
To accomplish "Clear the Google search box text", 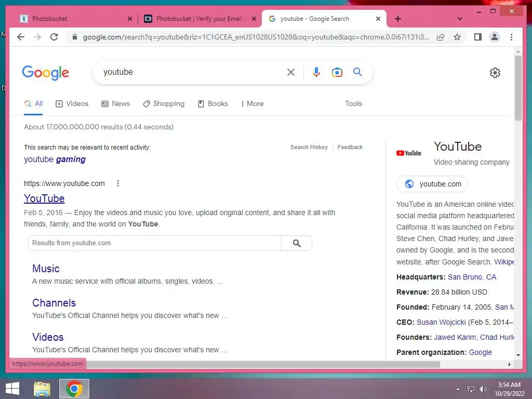I will click(291, 72).
